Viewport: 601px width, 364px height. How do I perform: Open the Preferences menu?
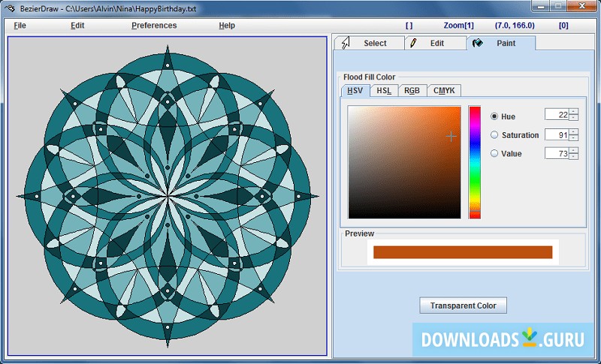154,26
